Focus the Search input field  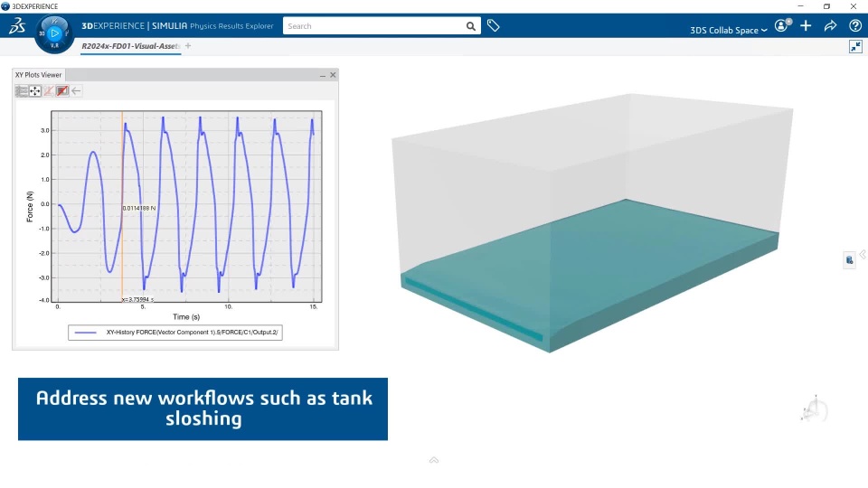point(373,26)
